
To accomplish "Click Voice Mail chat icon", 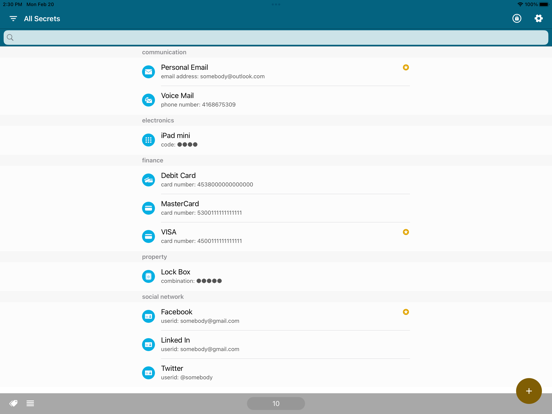I will [x=148, y=100].
